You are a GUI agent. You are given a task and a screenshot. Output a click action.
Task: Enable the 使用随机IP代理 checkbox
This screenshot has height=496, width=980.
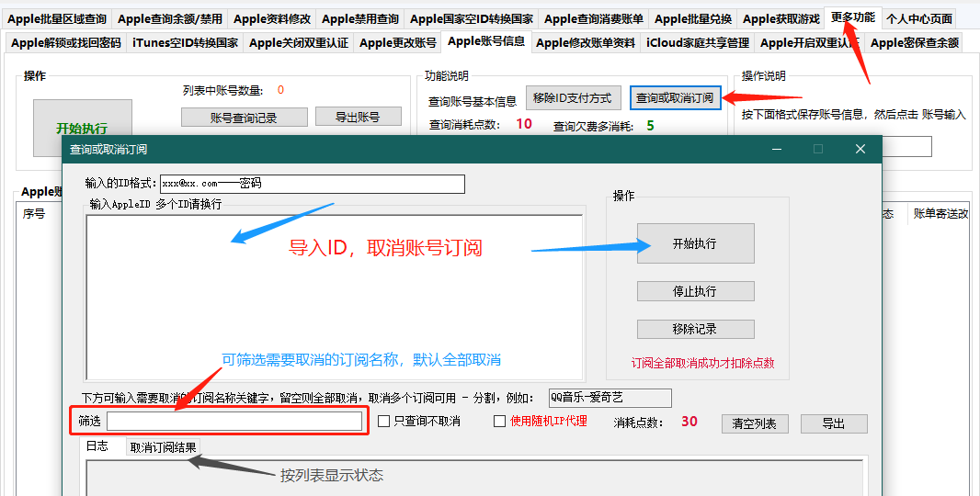[499, 422]
